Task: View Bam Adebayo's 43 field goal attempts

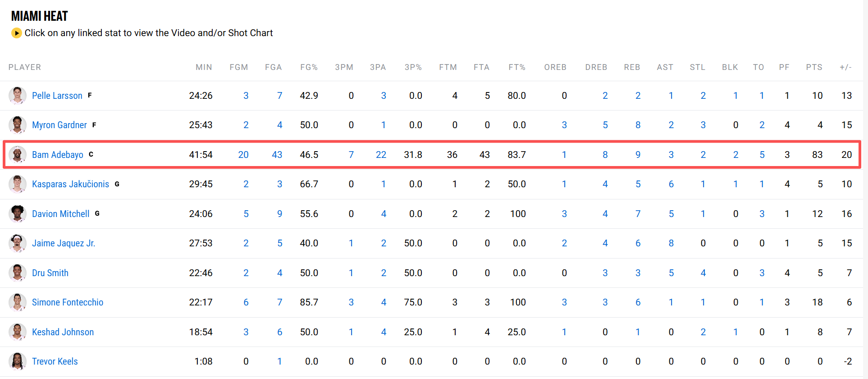Action: click(277, 155)
